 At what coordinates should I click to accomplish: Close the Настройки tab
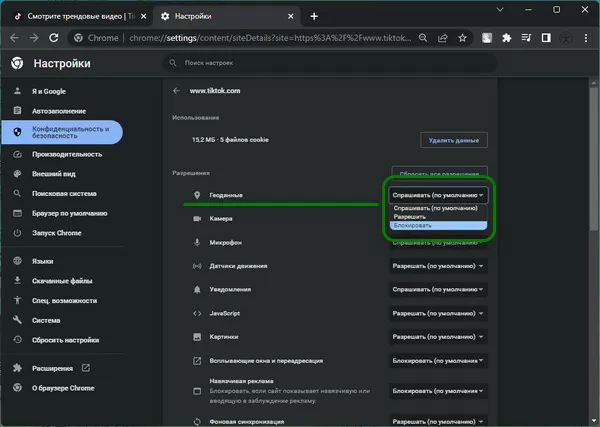point(289,16)
